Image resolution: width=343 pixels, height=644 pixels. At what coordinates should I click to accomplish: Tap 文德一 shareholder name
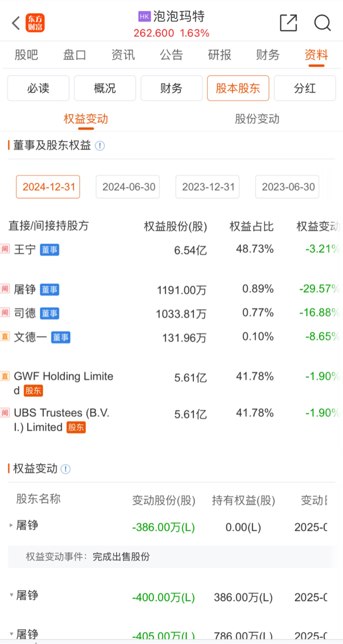[30, 337]
